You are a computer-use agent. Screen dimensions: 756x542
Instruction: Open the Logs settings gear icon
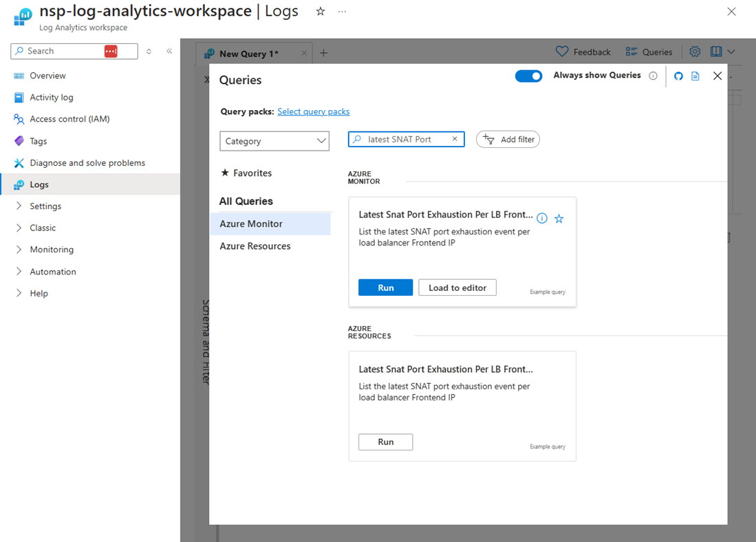tap(695, 52)
